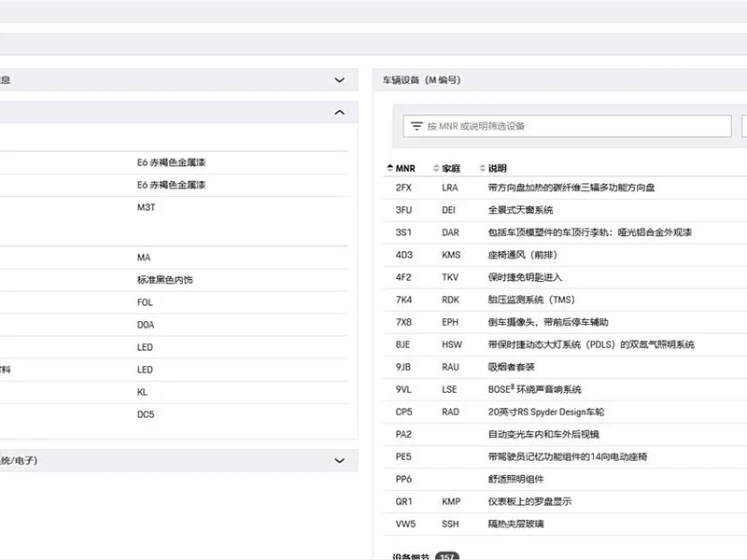747x560 pixels.
Task: Click the filter icon in search box
Action: click(x=416, y=126)
